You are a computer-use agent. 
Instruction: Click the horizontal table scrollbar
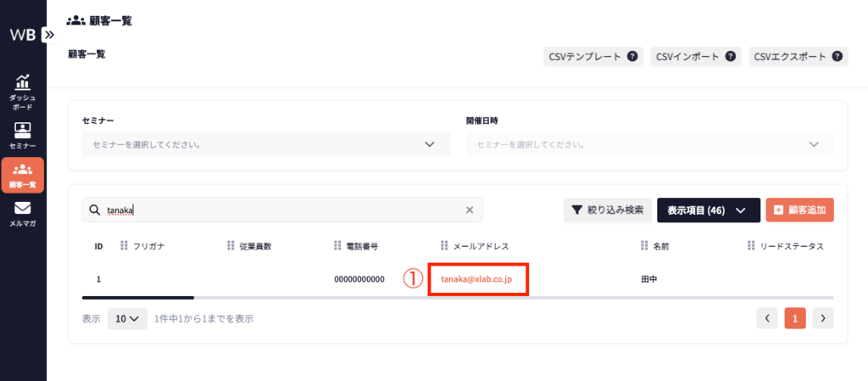coord(138,298)
